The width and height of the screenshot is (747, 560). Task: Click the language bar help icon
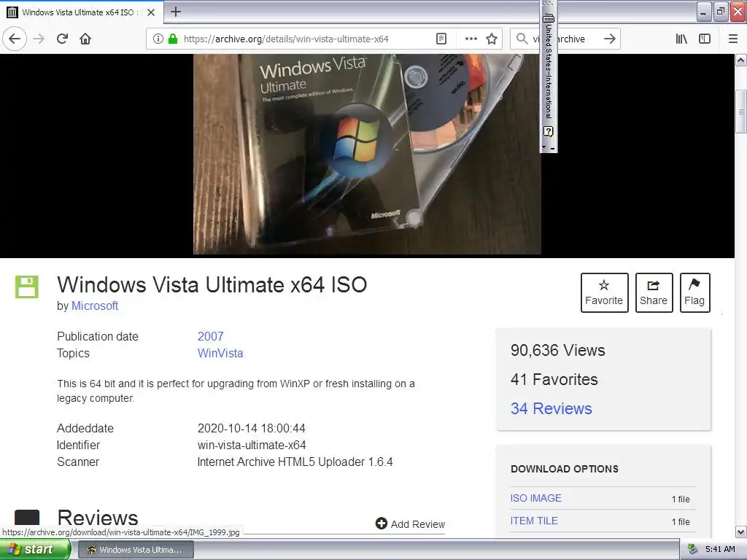tap(549, 131)
